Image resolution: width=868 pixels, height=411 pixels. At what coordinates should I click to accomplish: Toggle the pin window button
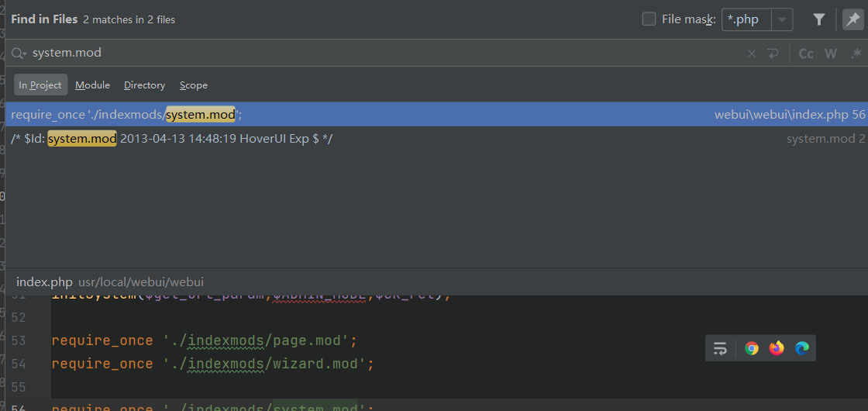click(852, 19)
